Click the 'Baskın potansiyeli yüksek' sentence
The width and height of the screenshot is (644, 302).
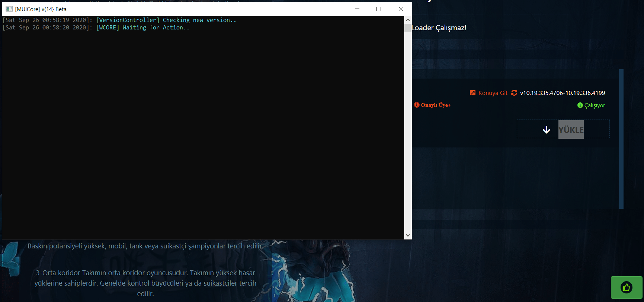coord(145,246)
